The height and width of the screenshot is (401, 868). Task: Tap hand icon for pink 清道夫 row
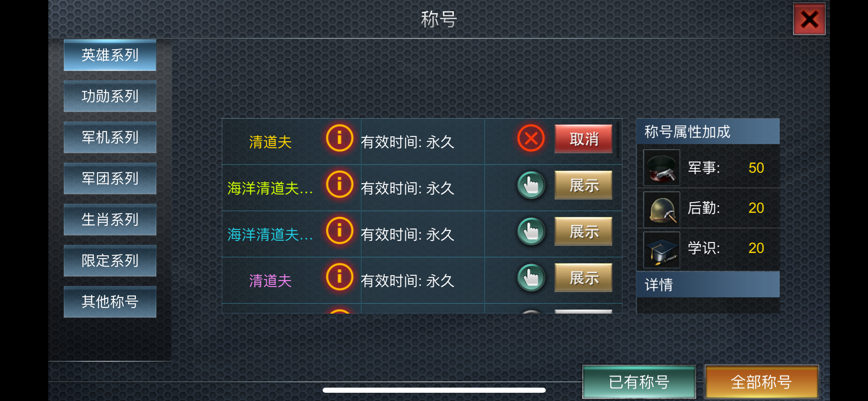531,278
